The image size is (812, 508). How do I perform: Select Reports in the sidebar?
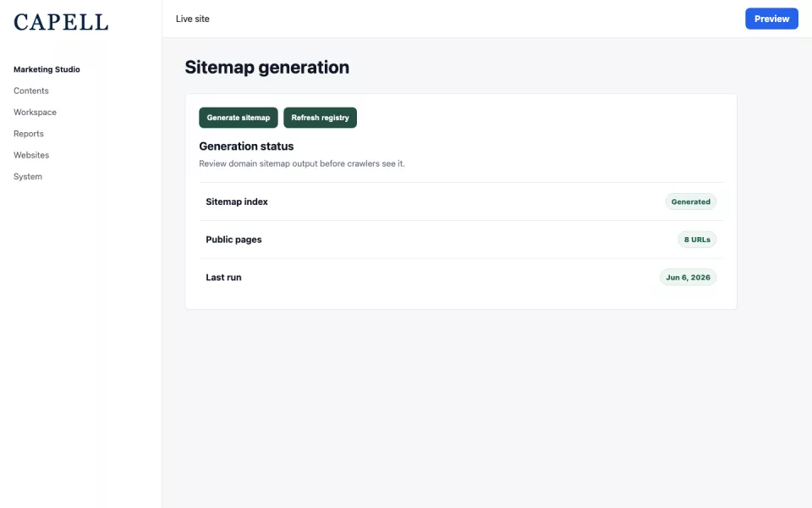point(29,134)
